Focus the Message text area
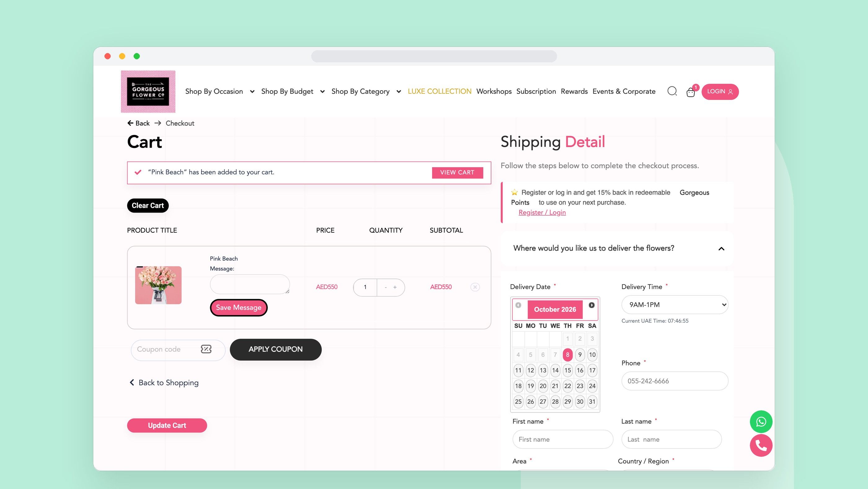The image size is (868, 489). (250, 284)
